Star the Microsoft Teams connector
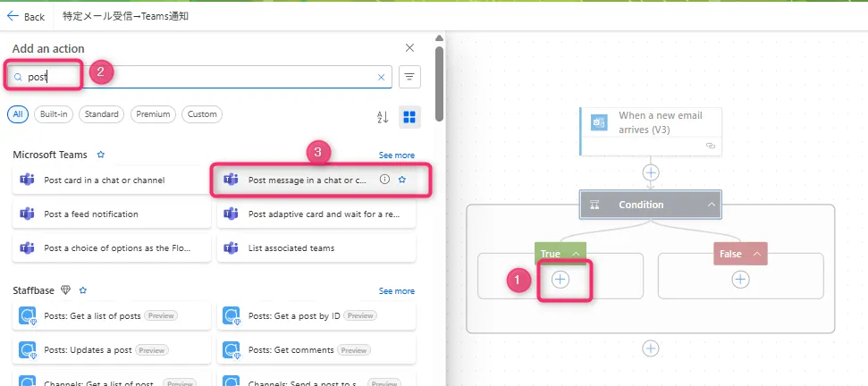Screen dimensions: 868x386 coord(101,155)
